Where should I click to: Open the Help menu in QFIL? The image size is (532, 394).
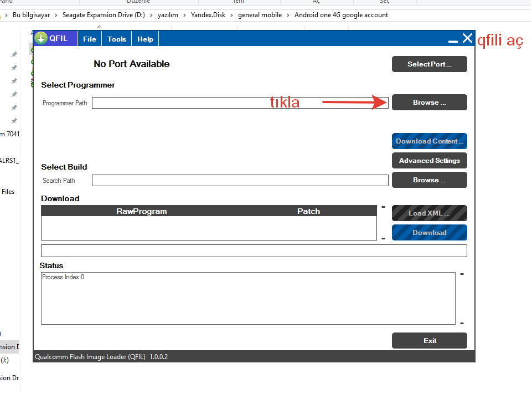145,39
